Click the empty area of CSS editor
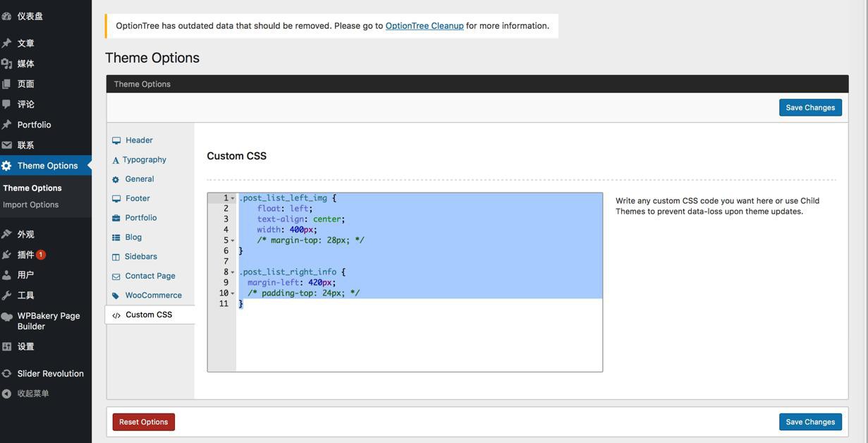 (x=419, y=339)
